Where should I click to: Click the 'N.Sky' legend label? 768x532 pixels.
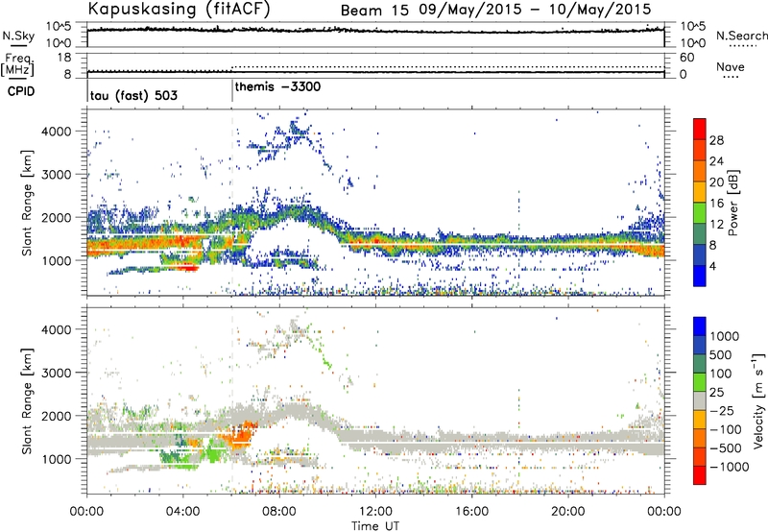point(18,36)
